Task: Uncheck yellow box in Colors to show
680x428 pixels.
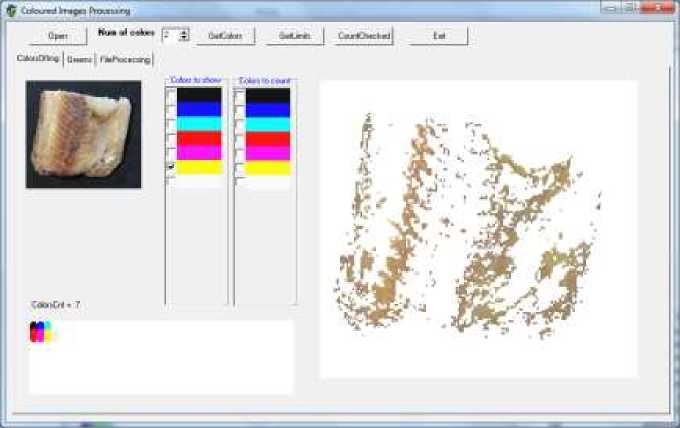Action: (170, 167)
